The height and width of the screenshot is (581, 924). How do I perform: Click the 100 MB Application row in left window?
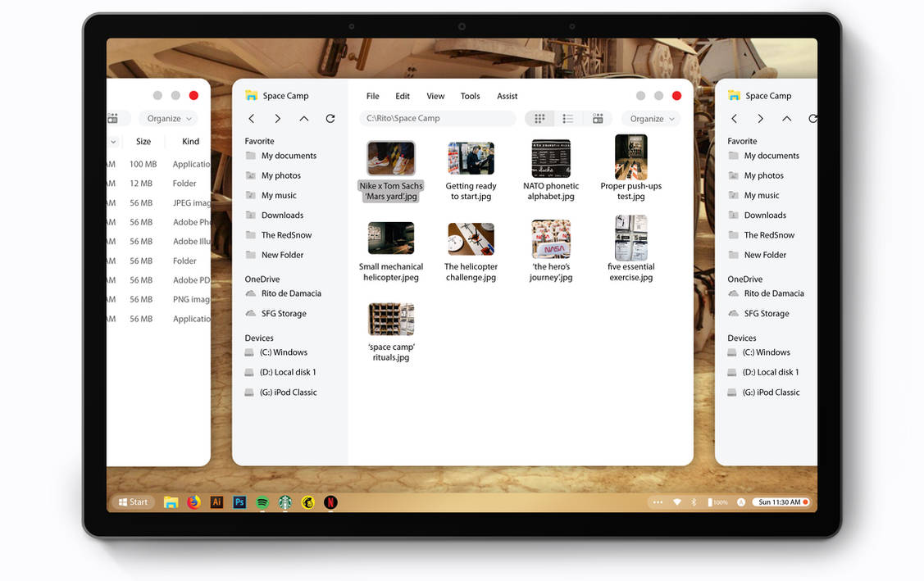[158, 165]
